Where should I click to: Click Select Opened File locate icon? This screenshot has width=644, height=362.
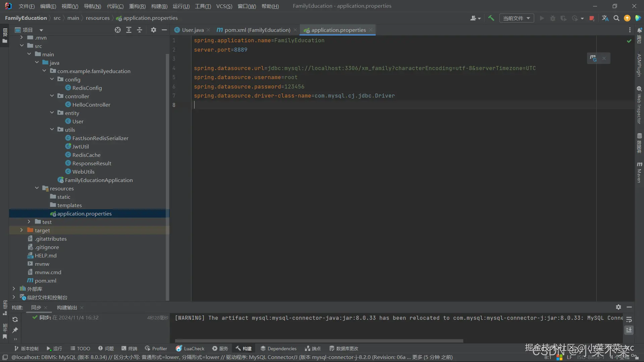pyautogui.click(x=117, y=30)
